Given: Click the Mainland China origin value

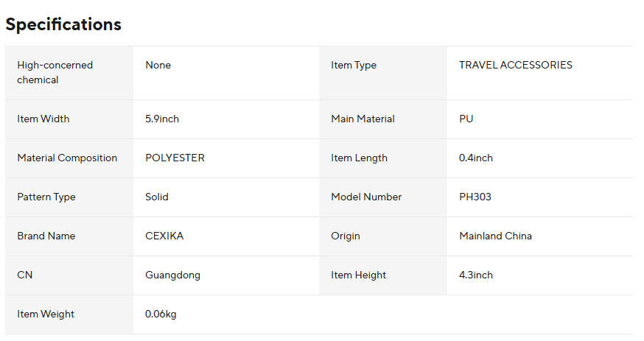Looking at the screenshot, I should [495, 236].
